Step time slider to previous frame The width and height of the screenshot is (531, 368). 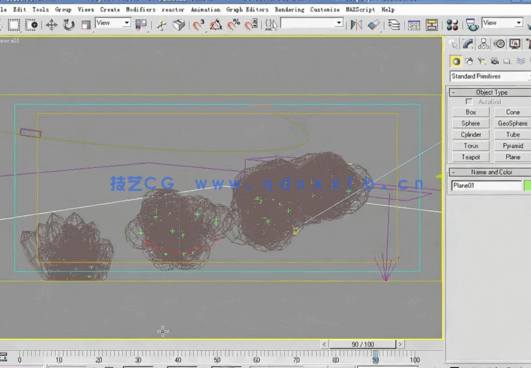pos(324,344)
